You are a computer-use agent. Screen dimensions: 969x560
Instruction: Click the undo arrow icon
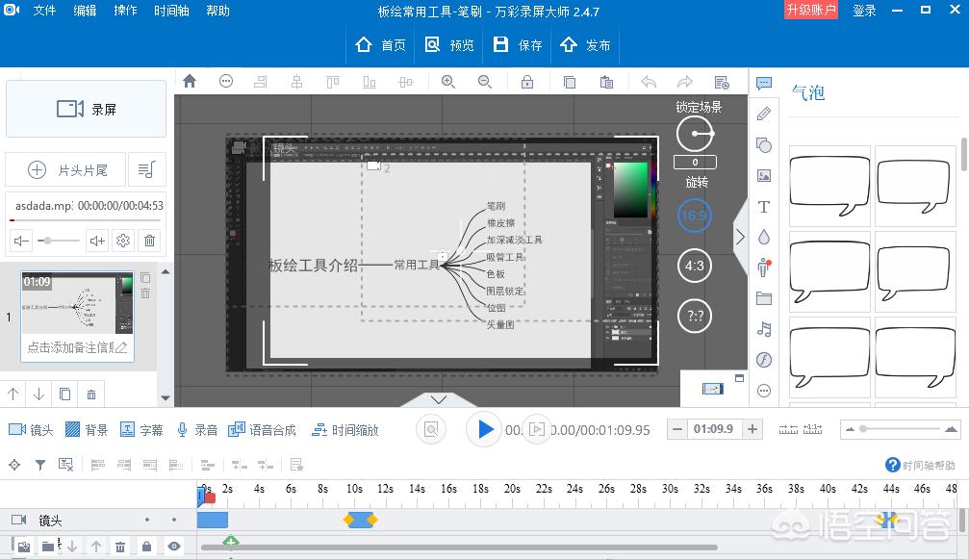coord(649,82)
